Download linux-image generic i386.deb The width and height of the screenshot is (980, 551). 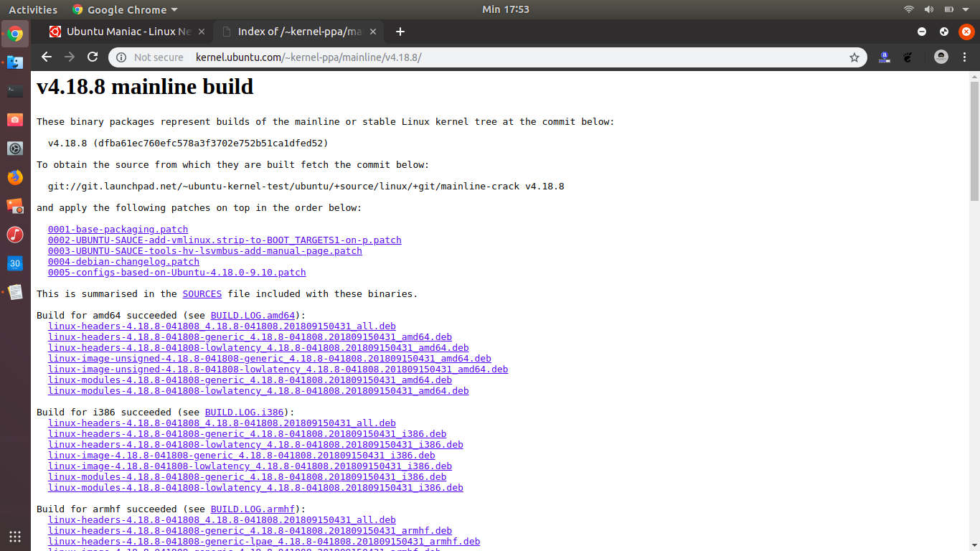click(x=241, y=456)
